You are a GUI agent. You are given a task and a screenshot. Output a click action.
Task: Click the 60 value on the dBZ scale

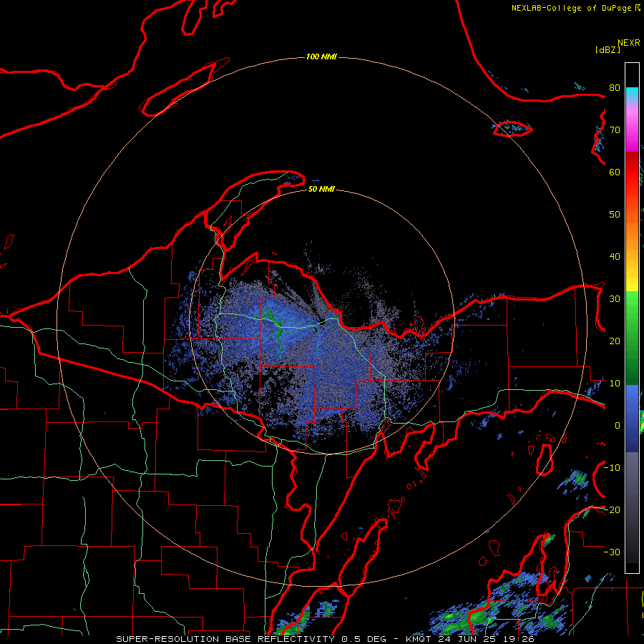click(615, 172)
